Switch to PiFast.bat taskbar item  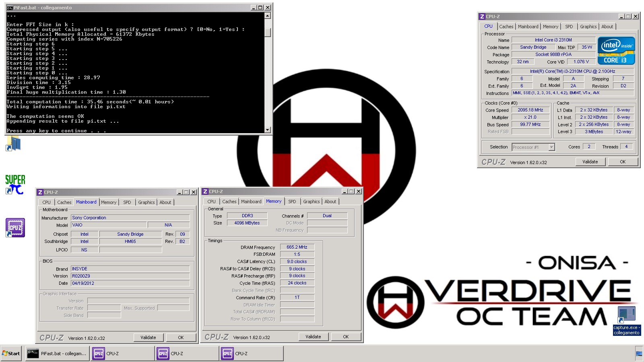57,354
